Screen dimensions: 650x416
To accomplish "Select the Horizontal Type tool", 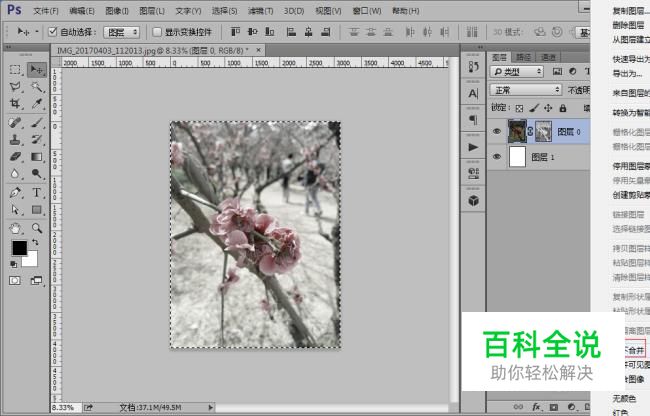I will [x=37, y=193].
